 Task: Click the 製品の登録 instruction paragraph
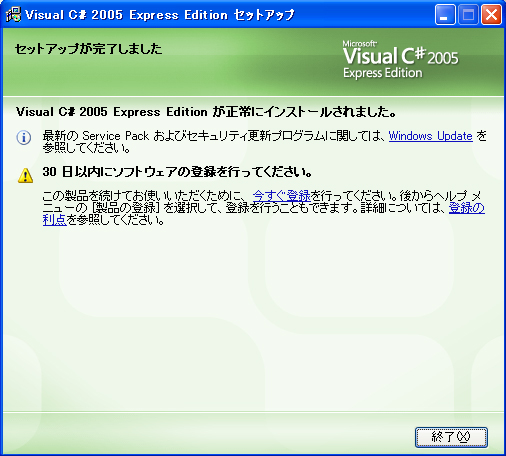pyautogui.click(x=264, y=208)
